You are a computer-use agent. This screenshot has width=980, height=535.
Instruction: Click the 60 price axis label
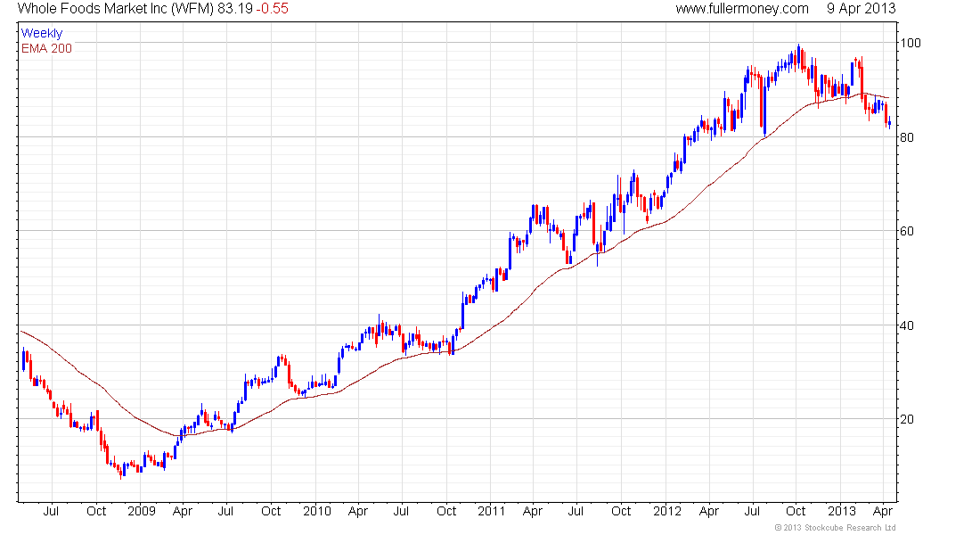[907, 232]
